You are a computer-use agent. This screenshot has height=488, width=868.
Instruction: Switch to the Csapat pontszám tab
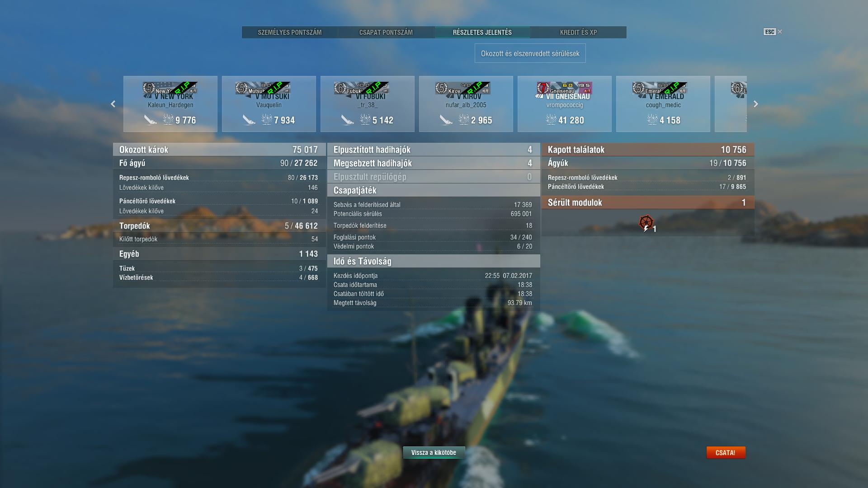386,33
